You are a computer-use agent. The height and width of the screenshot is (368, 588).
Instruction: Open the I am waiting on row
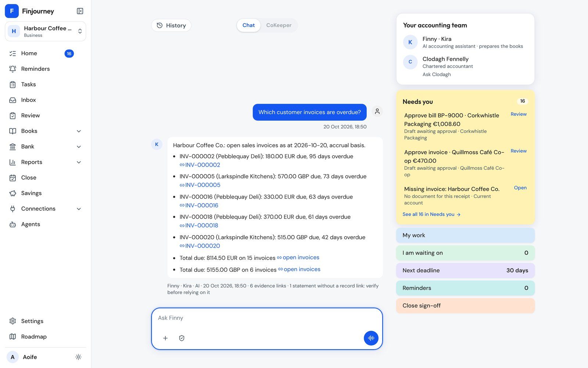[465, 253]
